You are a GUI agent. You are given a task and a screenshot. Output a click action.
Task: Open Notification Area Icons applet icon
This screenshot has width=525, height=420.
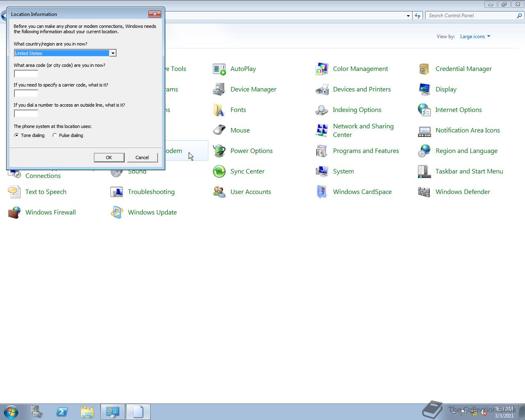click(425, 130)
